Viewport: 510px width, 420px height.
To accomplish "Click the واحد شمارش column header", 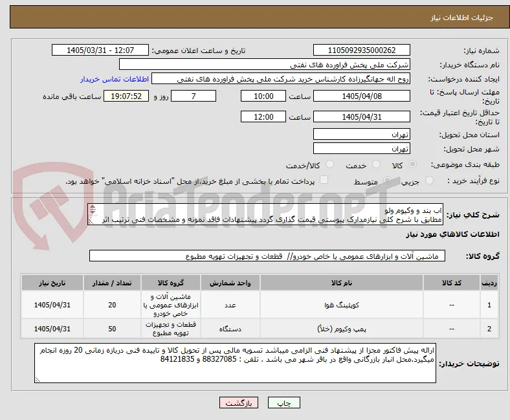I will pyautogui.click(x=230, y=283).
